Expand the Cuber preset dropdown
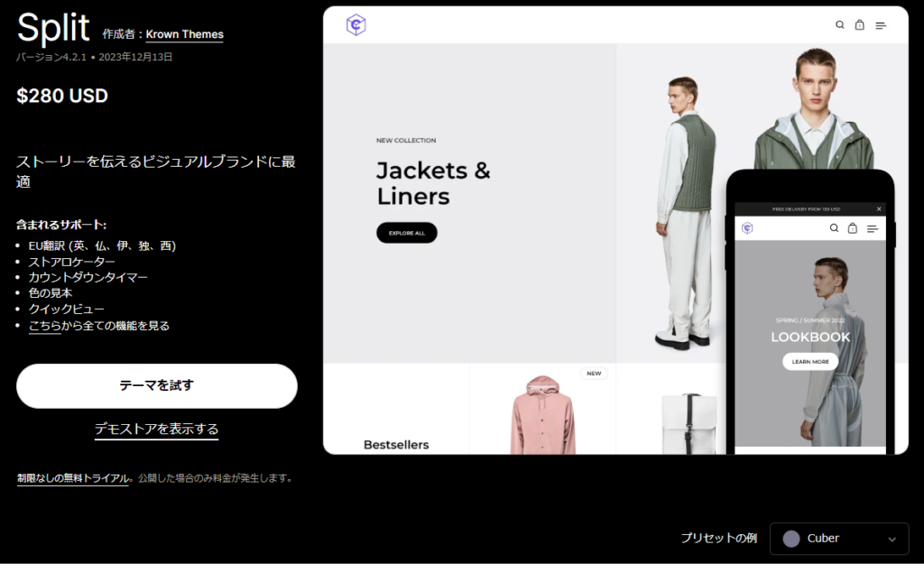Screen dimensions: 924x573 point(839,539)
